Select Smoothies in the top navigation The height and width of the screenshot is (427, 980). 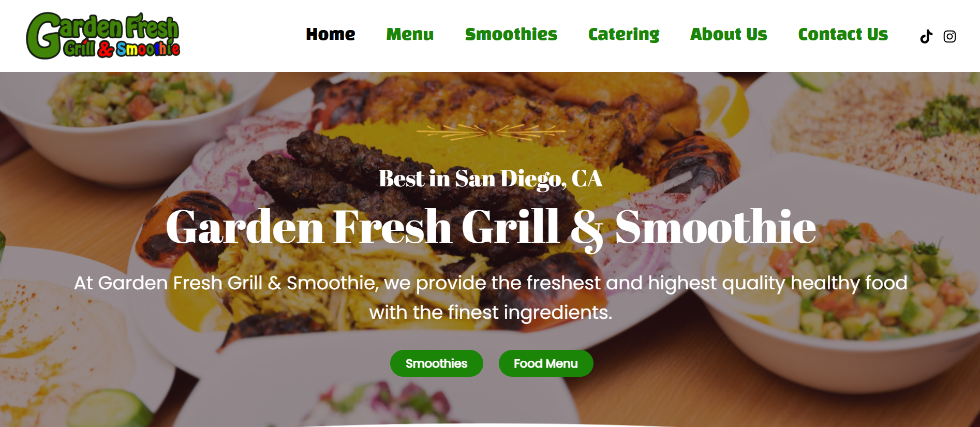[511, 34]
